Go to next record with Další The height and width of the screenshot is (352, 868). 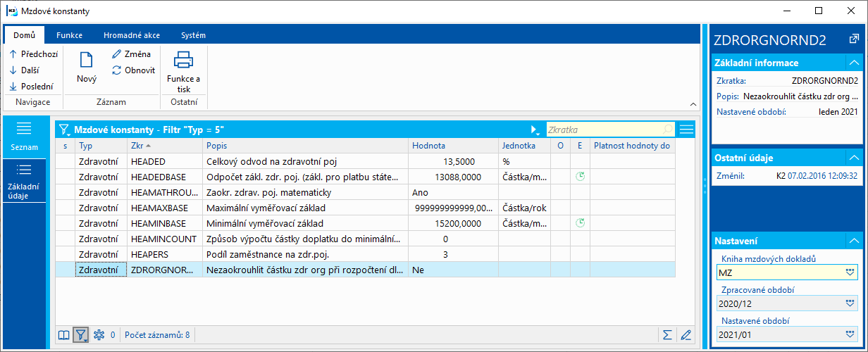click(25, 70)
